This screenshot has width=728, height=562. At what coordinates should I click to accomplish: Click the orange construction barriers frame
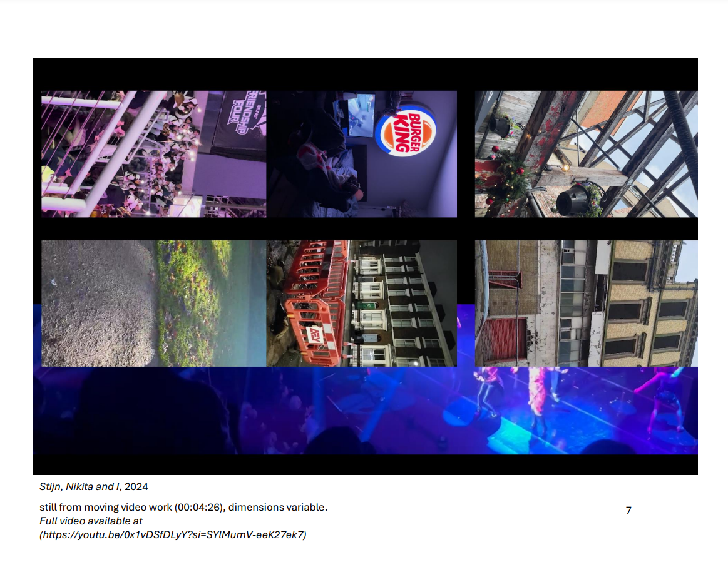[x=362, y=304]
